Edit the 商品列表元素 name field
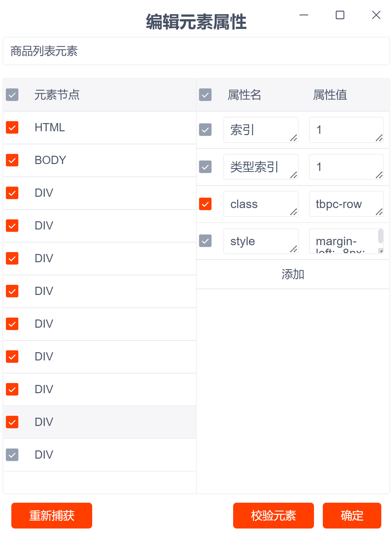392x537 pixels. point(196,51)
